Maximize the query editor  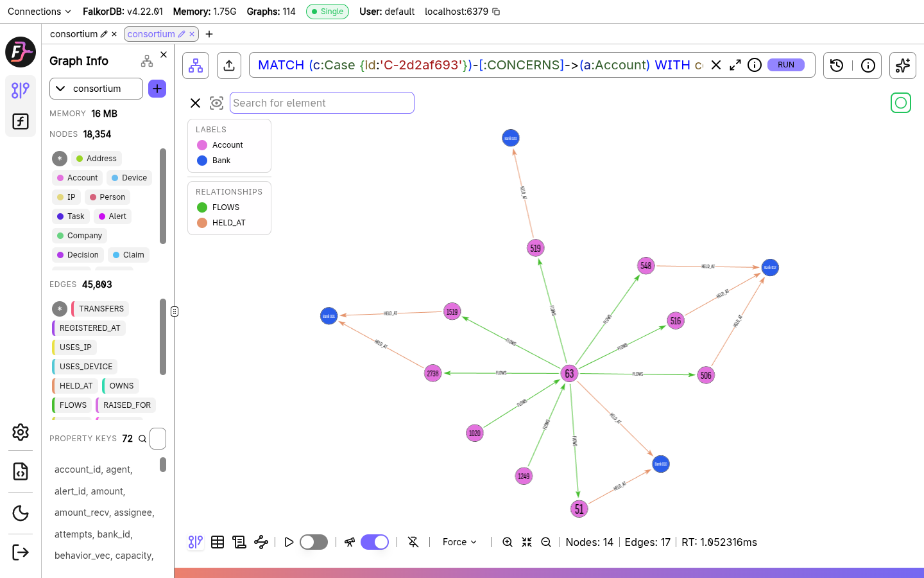pyautogui.click(x=735, y=65)
